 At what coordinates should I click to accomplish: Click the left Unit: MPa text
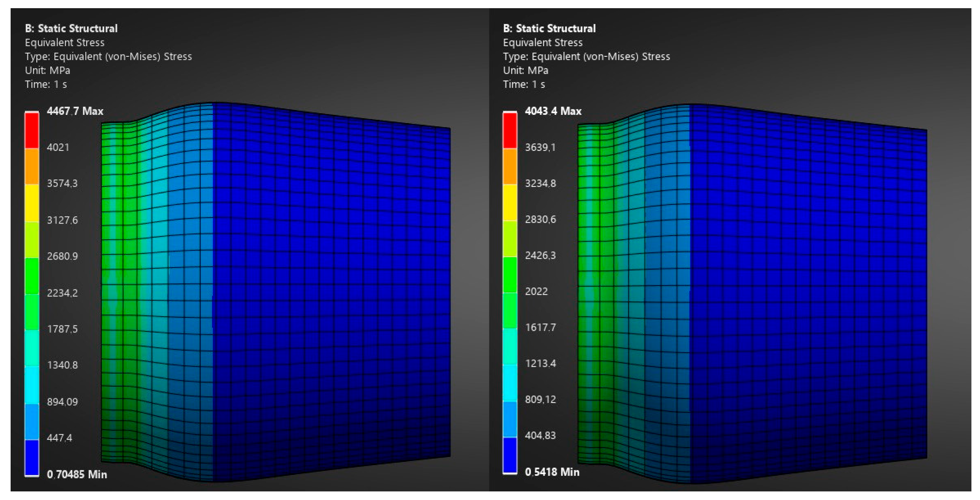tap(47, 70)
